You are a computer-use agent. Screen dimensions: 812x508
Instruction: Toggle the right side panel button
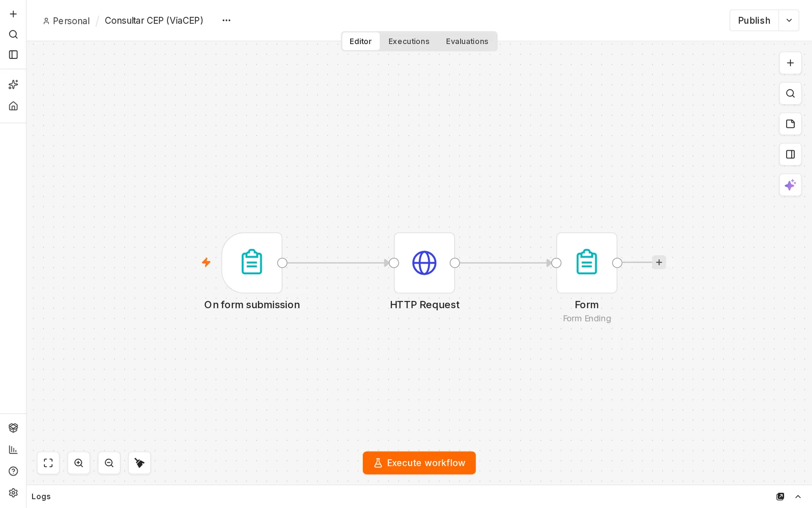pos(790,154)
